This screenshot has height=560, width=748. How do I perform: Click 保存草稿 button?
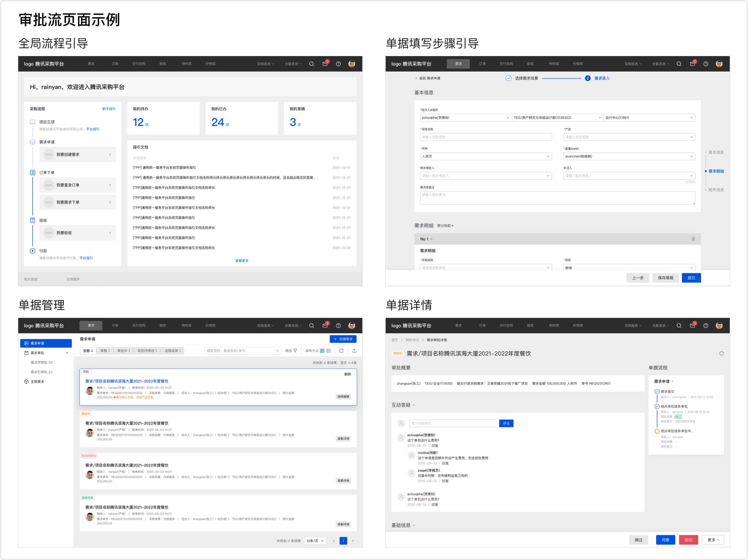tap(666, 278)
